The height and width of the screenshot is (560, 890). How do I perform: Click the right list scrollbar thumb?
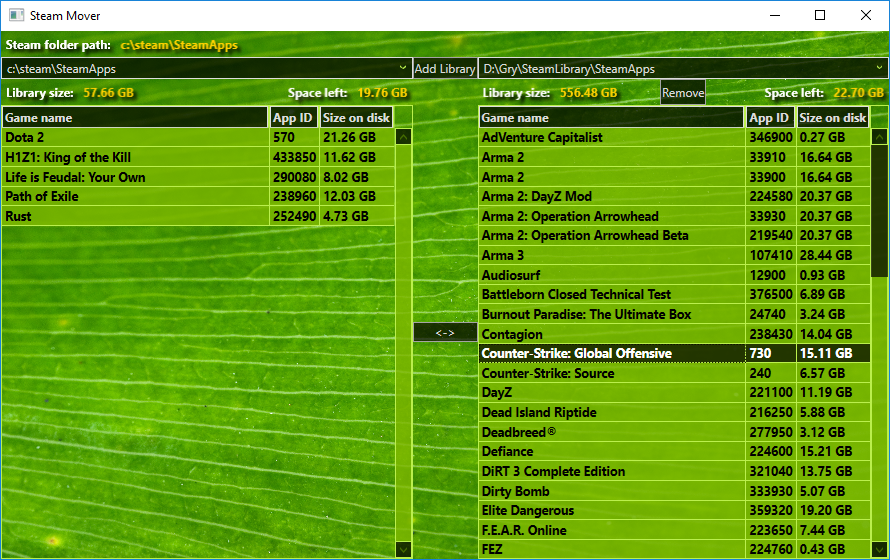(x=879, y=211)
